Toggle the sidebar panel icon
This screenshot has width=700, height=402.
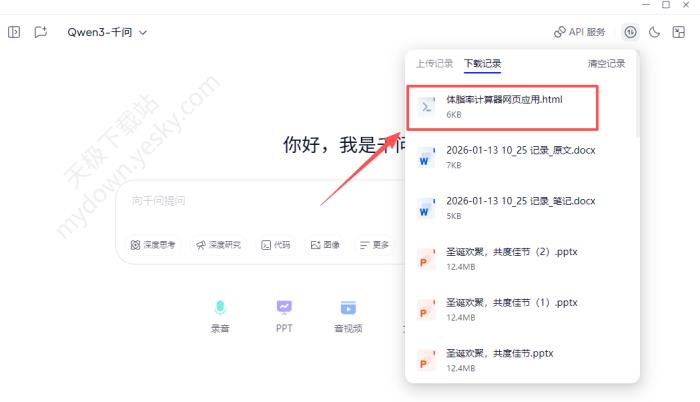(x=14, y=32)
